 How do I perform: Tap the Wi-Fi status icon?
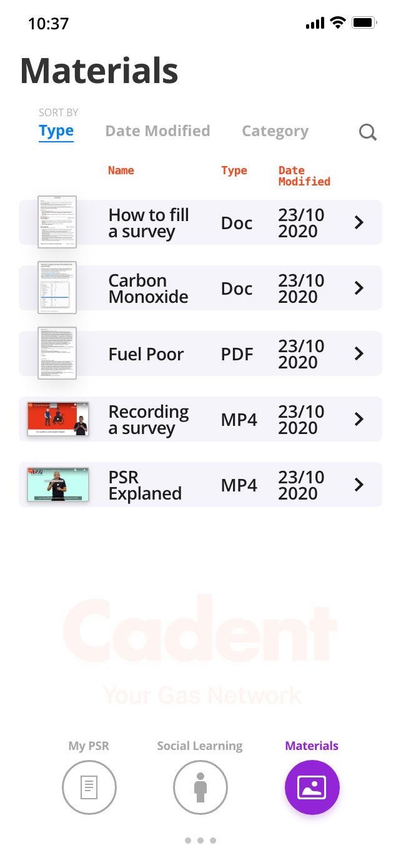click(x=338, y=23)
